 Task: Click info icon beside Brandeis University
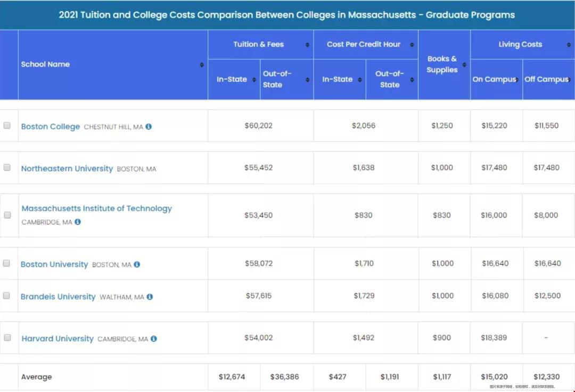(x=150, y=297)
